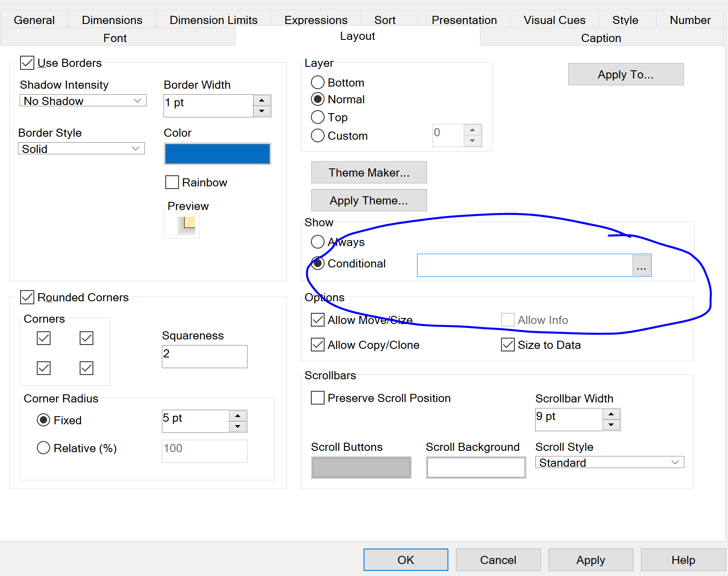Screen dimensions: 728x576
Task: Open the Border Style dropdown
Action: coord(81,149)
